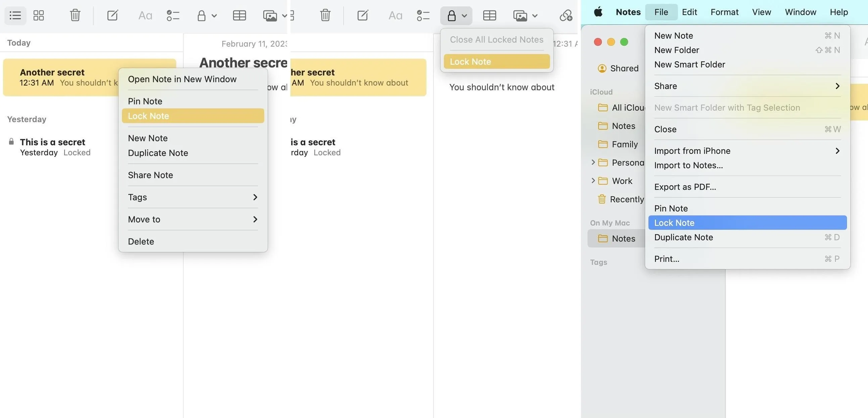868x418 pixels.
Task: Open Aa format in middle window toolbar
Action: click(395, 15)
